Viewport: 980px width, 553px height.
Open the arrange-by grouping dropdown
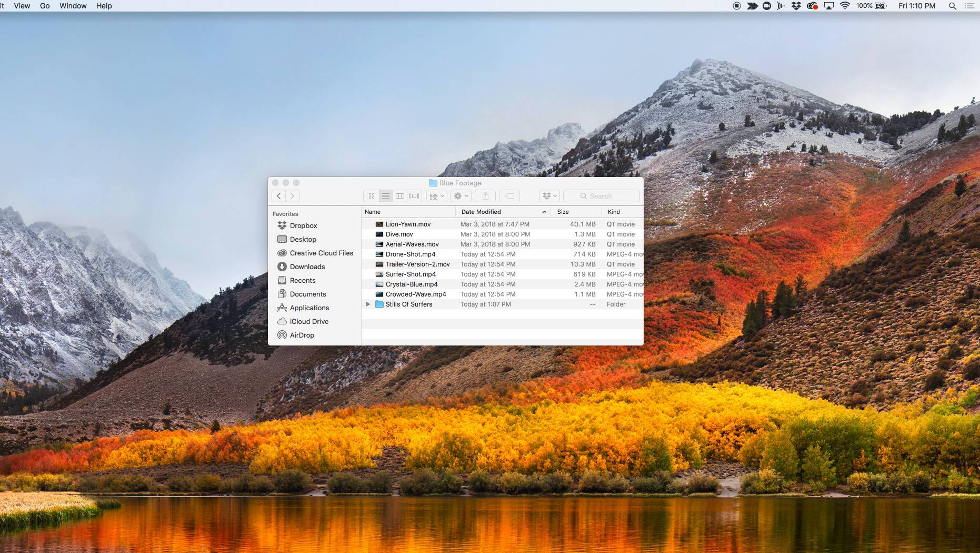(437, 196)
